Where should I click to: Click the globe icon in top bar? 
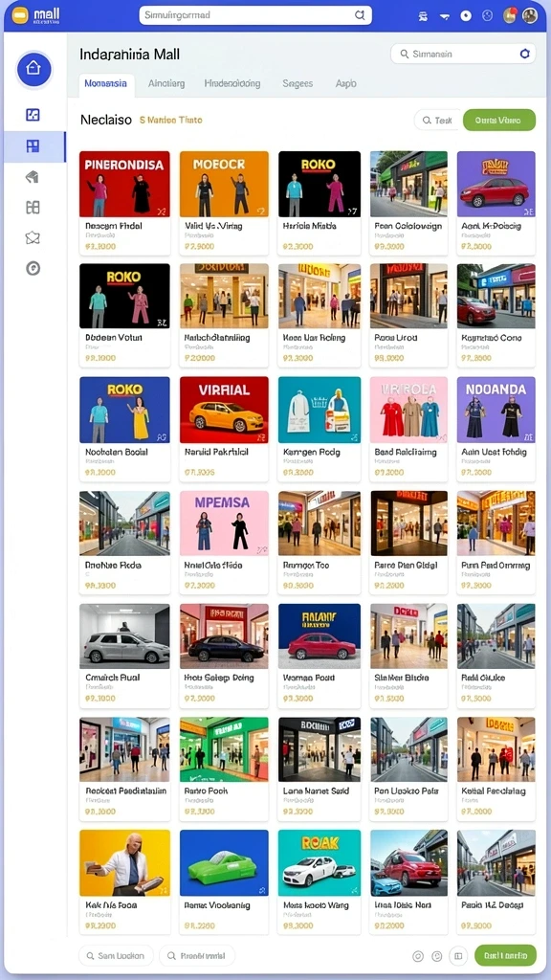(488, 15)
